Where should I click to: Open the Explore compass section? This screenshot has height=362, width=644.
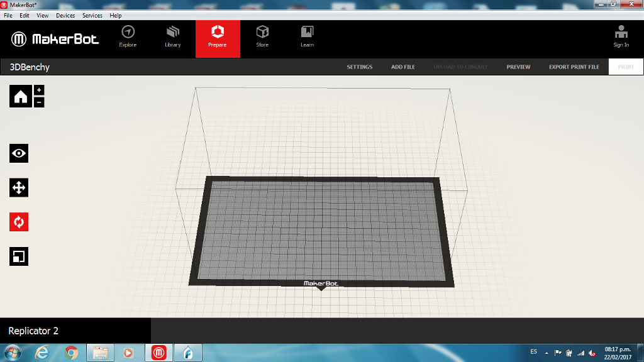click(x=128, y=37)
